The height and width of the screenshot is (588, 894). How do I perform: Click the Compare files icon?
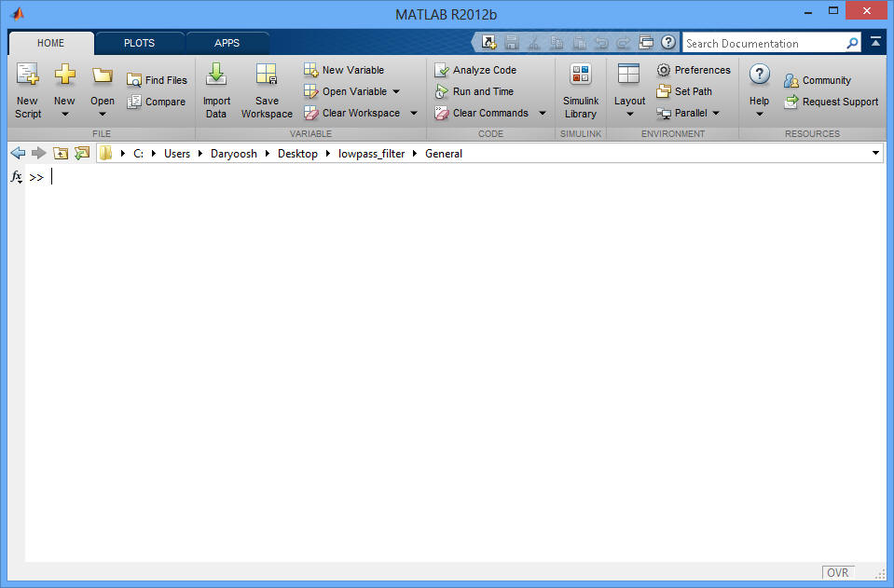click(x=134, y=102)
